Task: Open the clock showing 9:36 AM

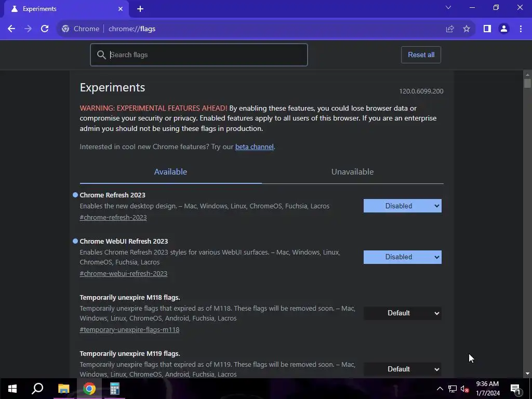Action: [487, 389]
